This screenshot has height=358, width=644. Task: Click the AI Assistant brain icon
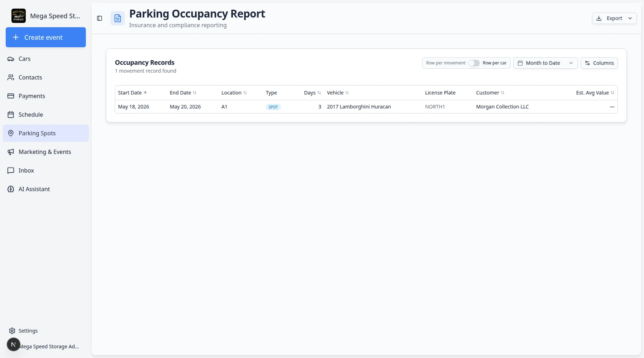11,189
